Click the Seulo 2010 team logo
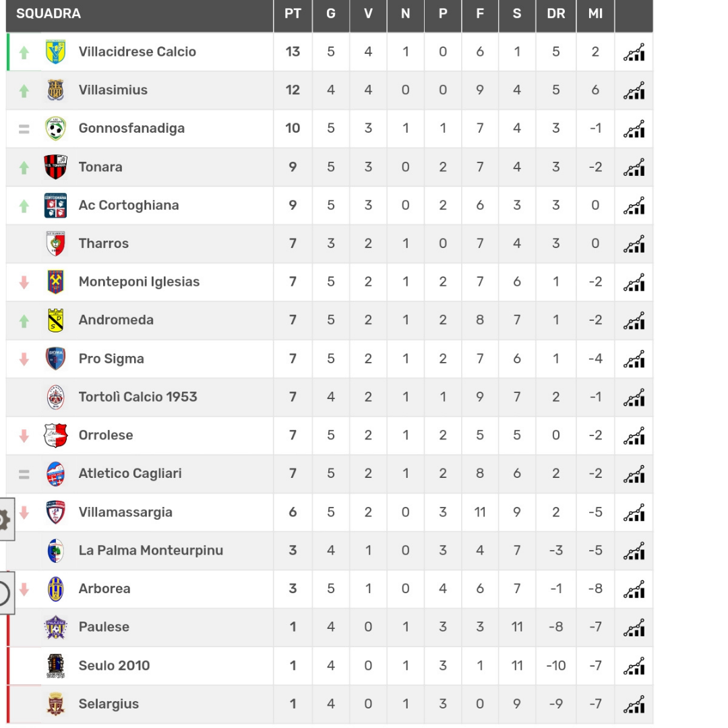Viewport: 728px width, 728px height. pyautogui.click(x=55, y=666)
